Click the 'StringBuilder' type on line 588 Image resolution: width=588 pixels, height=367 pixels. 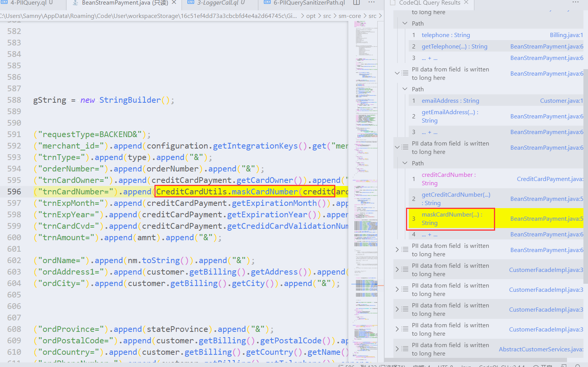[130, 100]
